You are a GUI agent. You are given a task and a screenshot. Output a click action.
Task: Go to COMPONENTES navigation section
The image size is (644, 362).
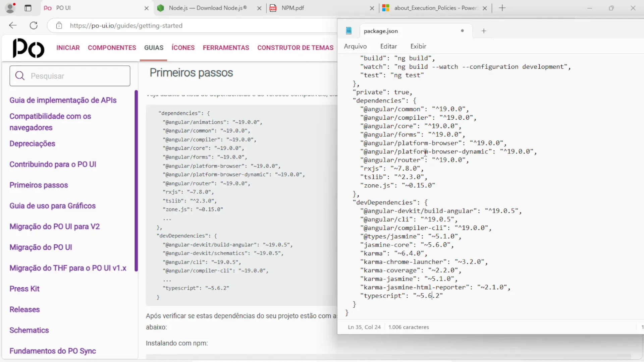click(x=112, y=48)
